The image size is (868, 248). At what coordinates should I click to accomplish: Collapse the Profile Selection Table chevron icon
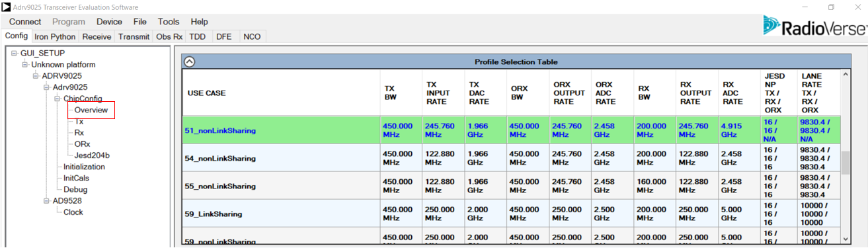pyautogui.click(x=190, y=62)
